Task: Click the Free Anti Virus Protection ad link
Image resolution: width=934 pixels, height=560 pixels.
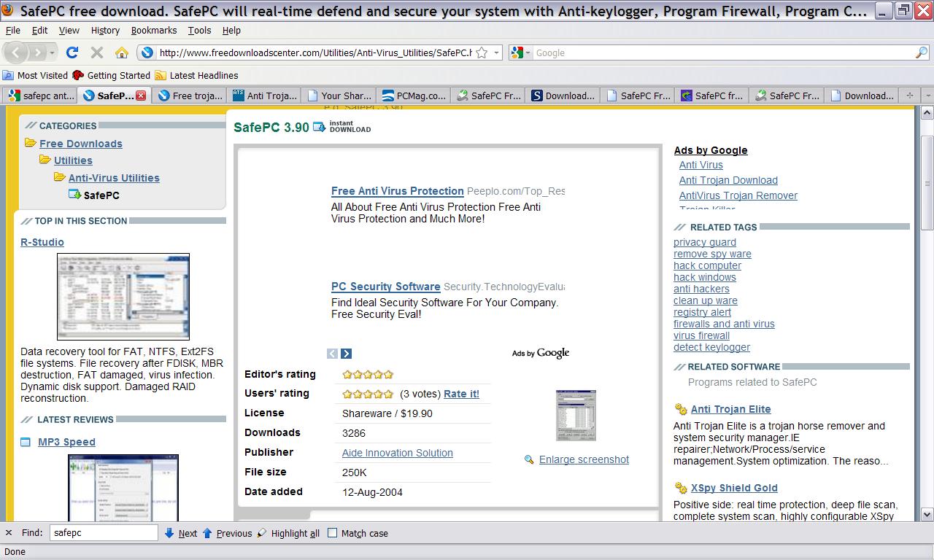Action: click(x=398, y=191)
